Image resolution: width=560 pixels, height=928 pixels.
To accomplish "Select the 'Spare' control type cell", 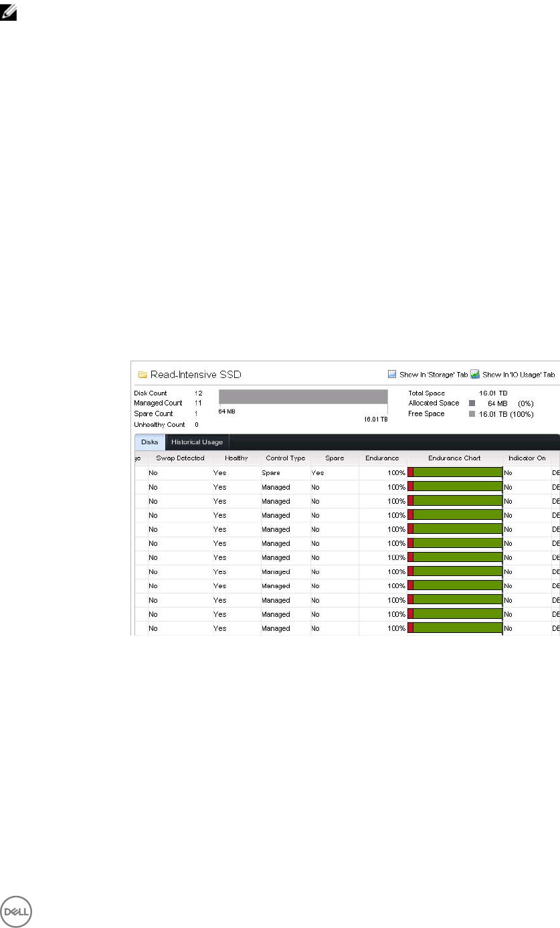I will click(271, 473).
